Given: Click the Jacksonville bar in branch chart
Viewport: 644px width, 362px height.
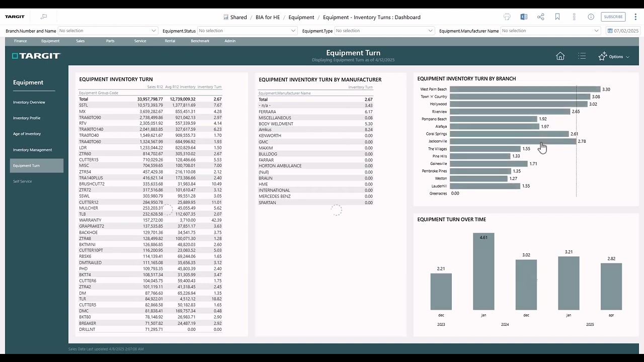Looking at the screenshot, I should [513, 141].
